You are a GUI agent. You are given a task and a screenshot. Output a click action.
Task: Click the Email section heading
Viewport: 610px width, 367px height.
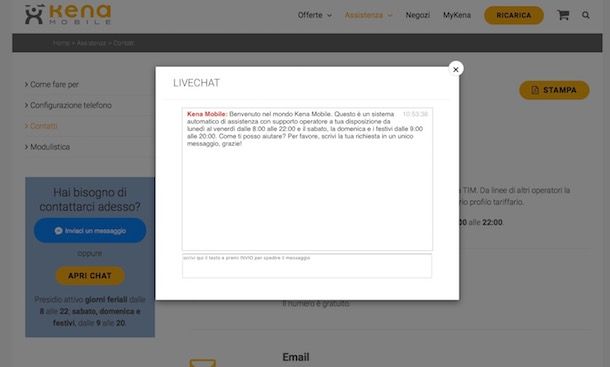[296, 357]
